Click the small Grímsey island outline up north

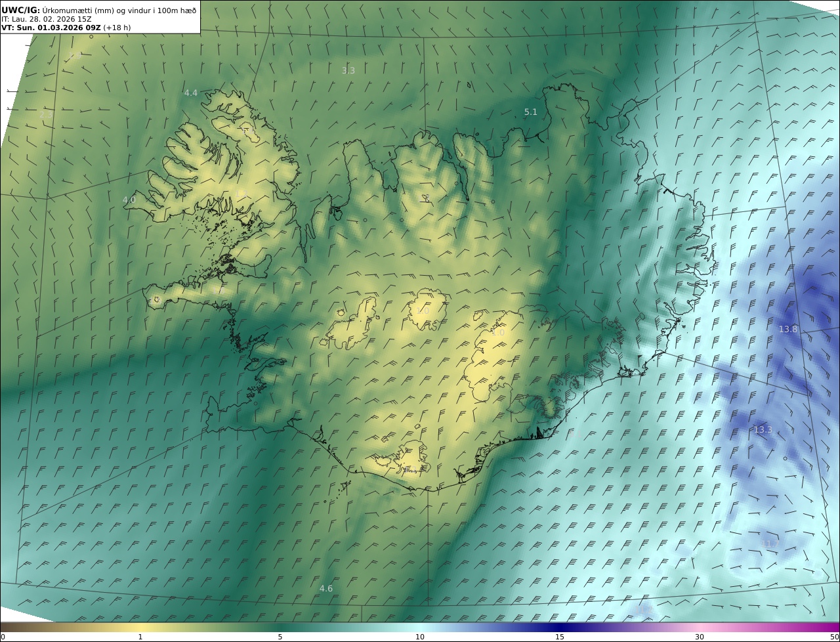(469, 85)
